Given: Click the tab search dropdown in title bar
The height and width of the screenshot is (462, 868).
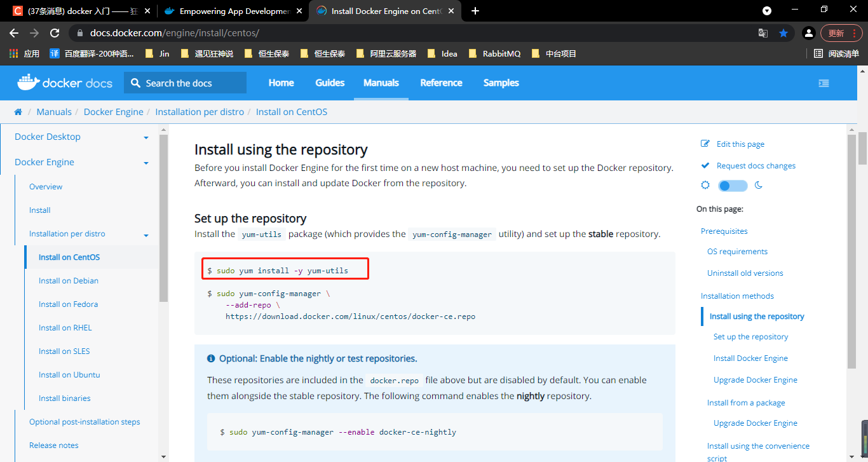Looking at the screenshot, I should (767, 11).
